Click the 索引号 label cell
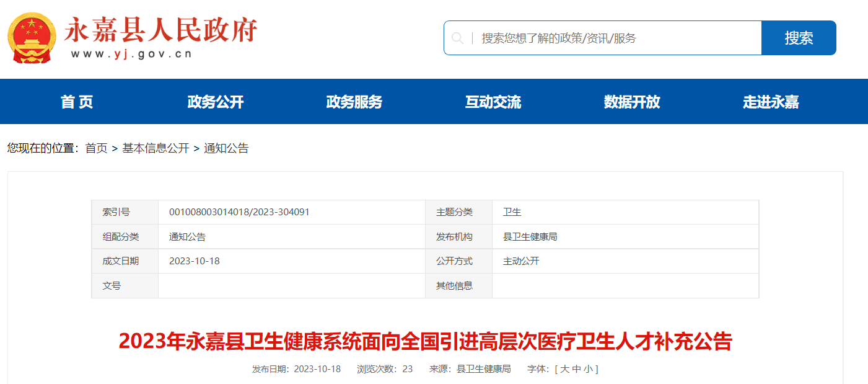868x384 pixels. coord(125,212)
